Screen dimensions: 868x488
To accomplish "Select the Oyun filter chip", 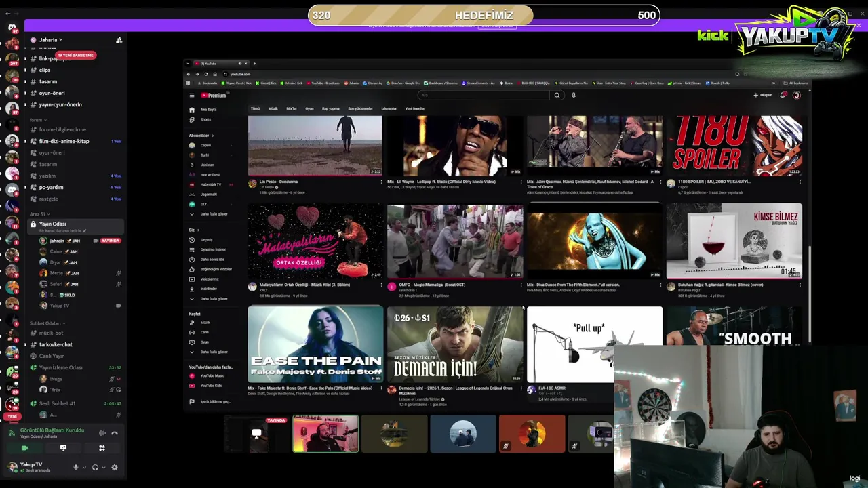I will (x=309, y=108).
